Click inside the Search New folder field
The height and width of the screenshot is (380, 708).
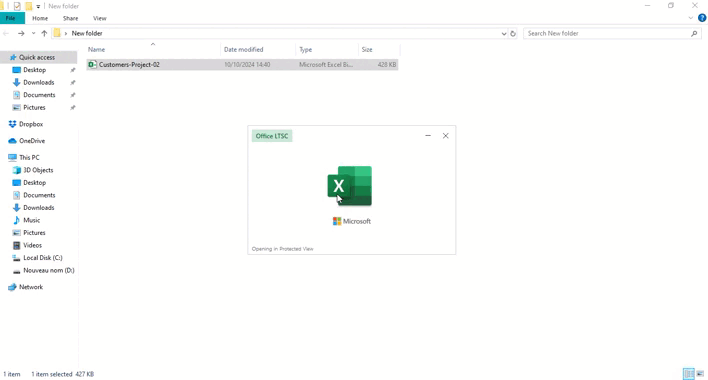608,33
